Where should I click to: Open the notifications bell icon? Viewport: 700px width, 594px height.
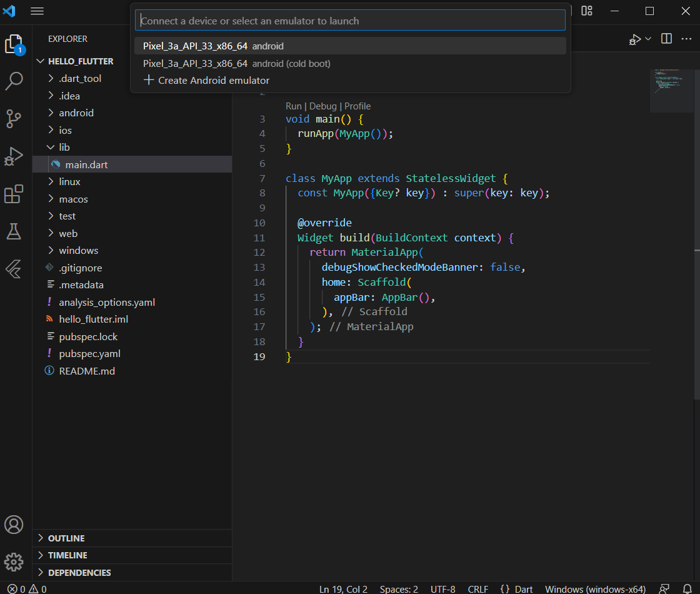(687, 588)
